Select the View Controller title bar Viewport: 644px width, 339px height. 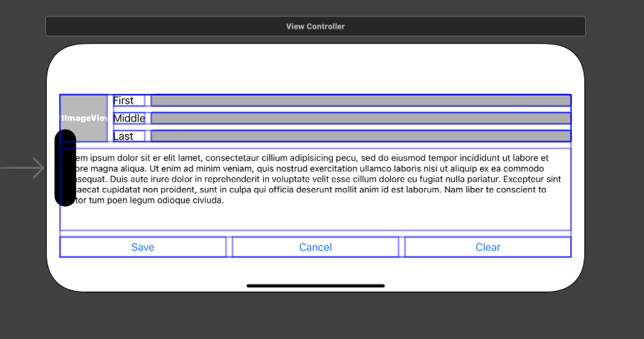(x=316, y=27)
